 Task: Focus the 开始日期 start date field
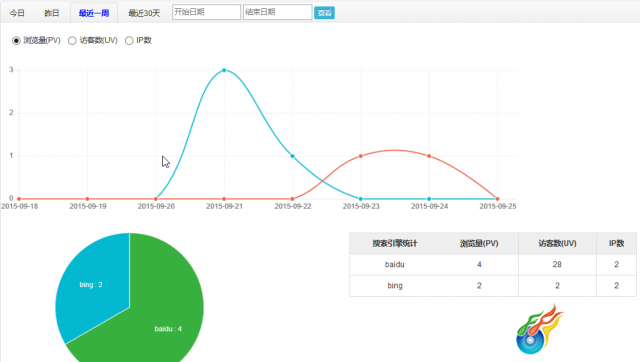coord(206,12)
